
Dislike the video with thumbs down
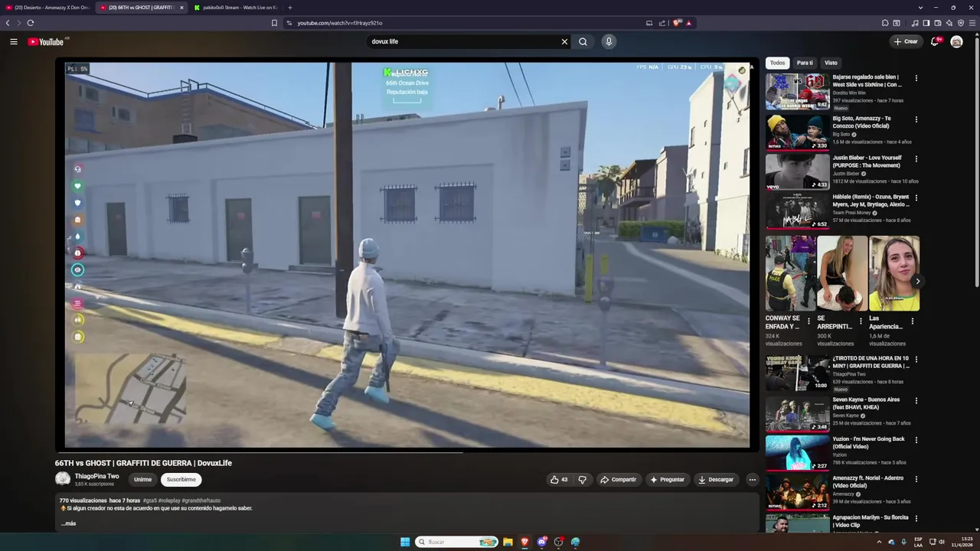tap(583, 480)
